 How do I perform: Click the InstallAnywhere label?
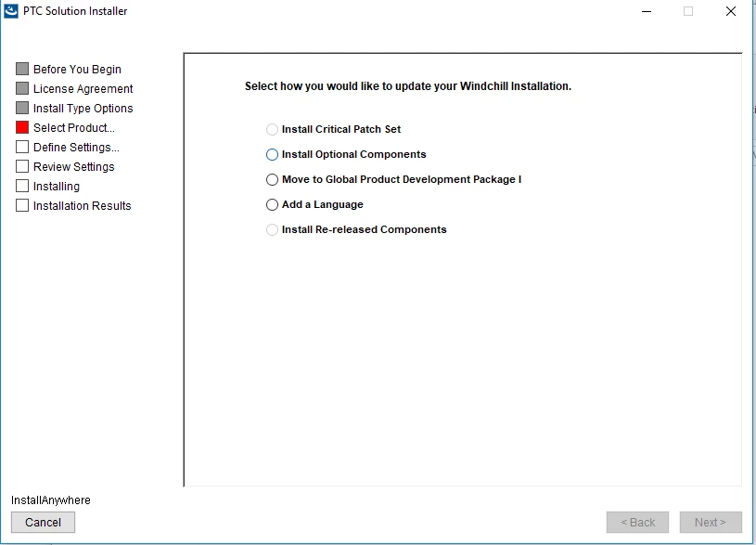(51, 500)
